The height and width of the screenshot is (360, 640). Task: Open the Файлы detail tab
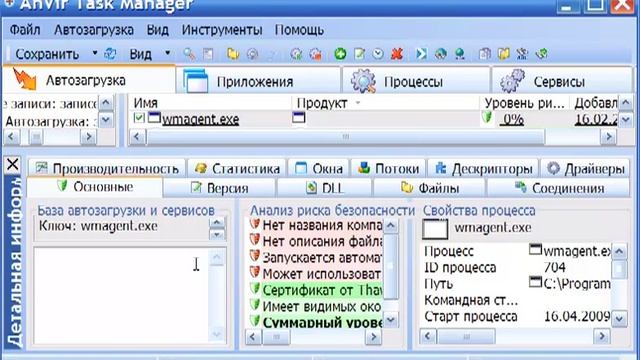[x=430, y=188]
